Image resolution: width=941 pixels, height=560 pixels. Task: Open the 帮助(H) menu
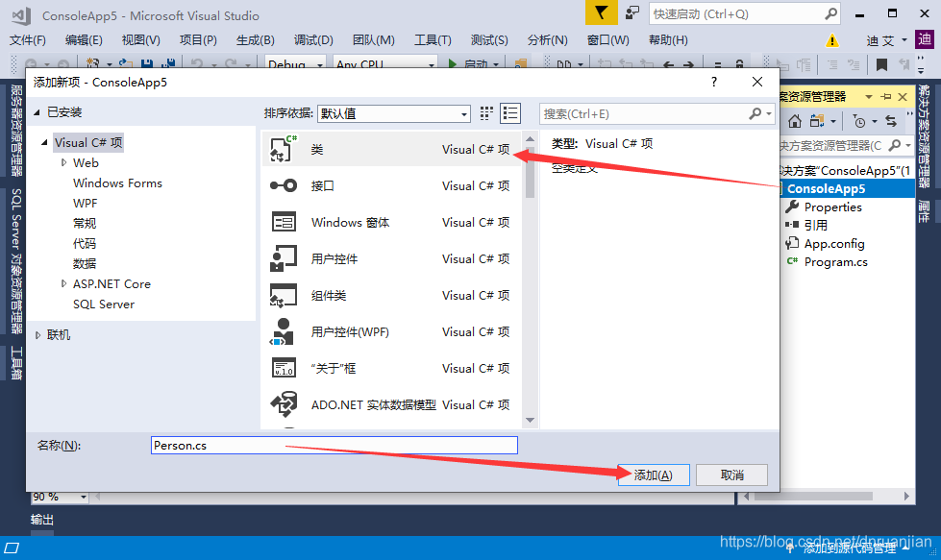tap(668, 40)
